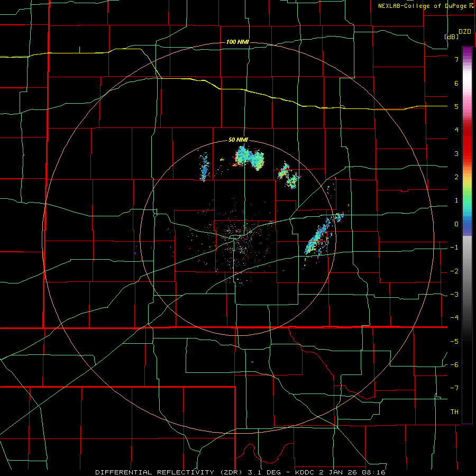Click the -7 dB color scale value

[x=454, y=388]
